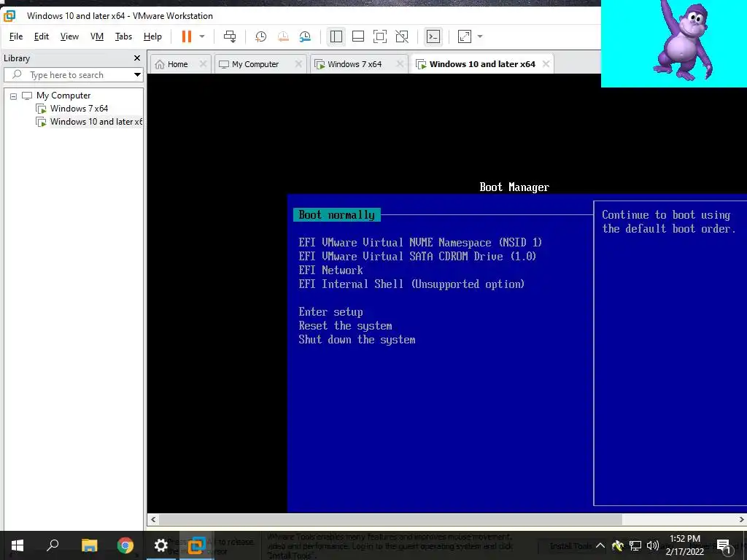Open the power options dropdown arrow beside pause
The width and height of the screenshot is (747, 560).
pos(202,36)
